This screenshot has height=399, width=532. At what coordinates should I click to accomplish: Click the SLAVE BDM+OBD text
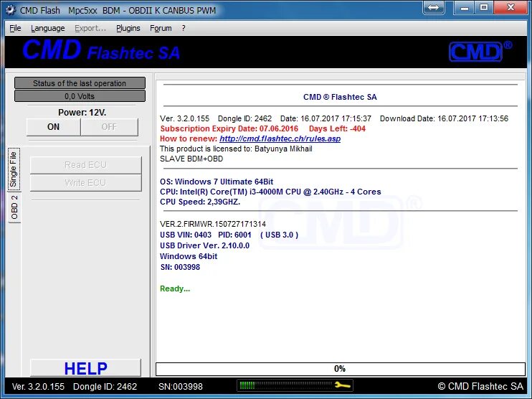(x=191, y=159)
